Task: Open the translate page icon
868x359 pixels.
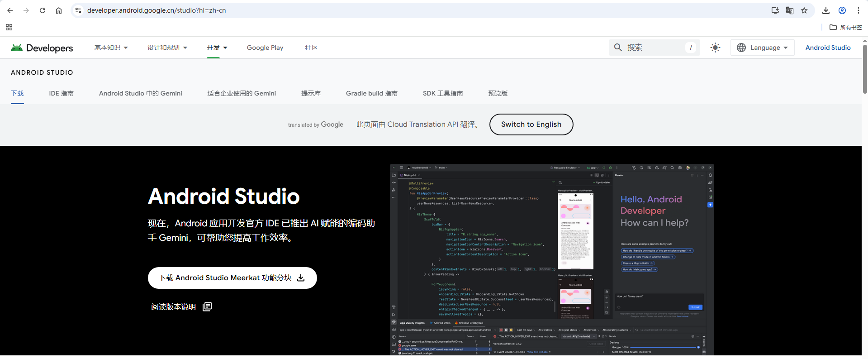Action: click(x=790, y=10)
